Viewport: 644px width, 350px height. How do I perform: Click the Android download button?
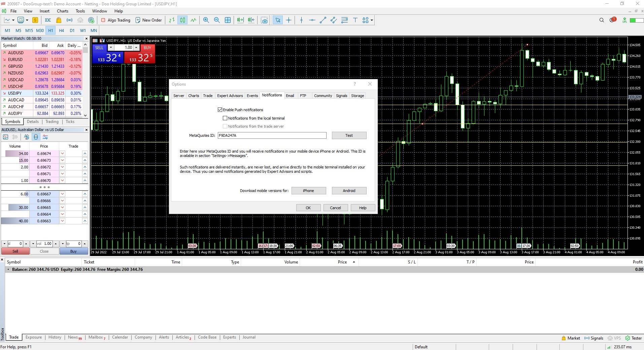[349, 191]
